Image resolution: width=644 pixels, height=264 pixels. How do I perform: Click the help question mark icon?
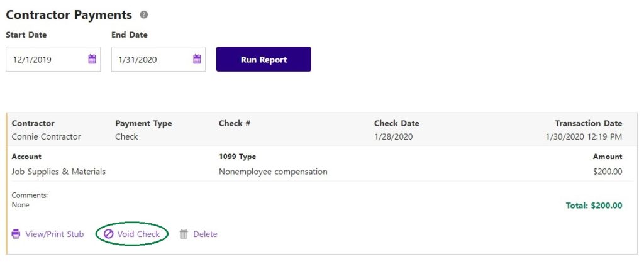(x=144, y=14)
